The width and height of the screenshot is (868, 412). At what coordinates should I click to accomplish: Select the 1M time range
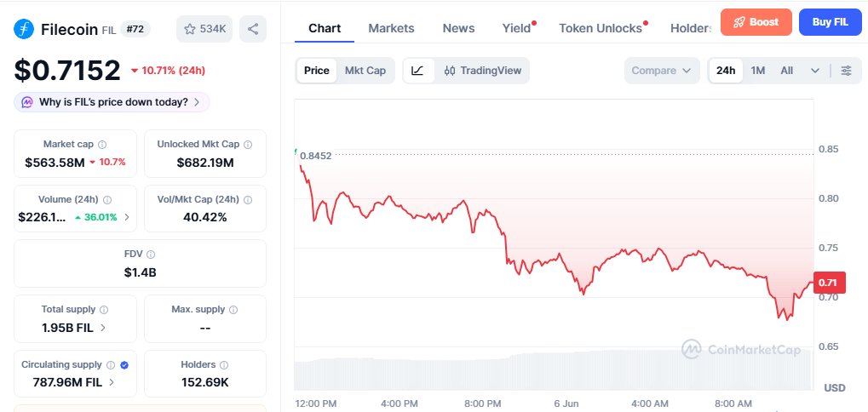pos(758,71)
